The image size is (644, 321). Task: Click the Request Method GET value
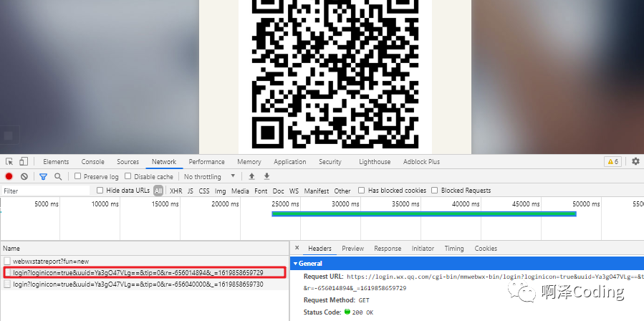click(x=364, y=300)
